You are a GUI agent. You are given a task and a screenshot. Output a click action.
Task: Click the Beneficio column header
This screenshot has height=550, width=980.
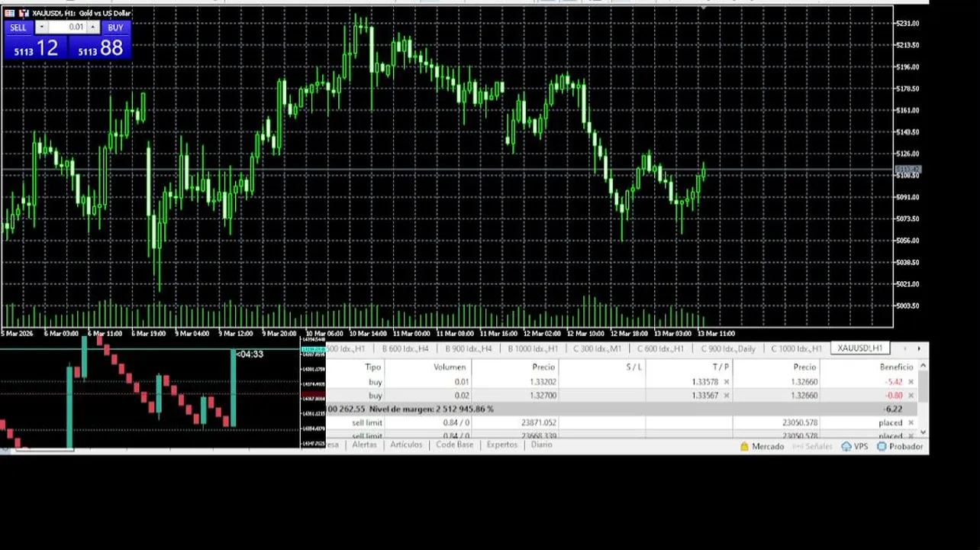(x=896, y=367)
